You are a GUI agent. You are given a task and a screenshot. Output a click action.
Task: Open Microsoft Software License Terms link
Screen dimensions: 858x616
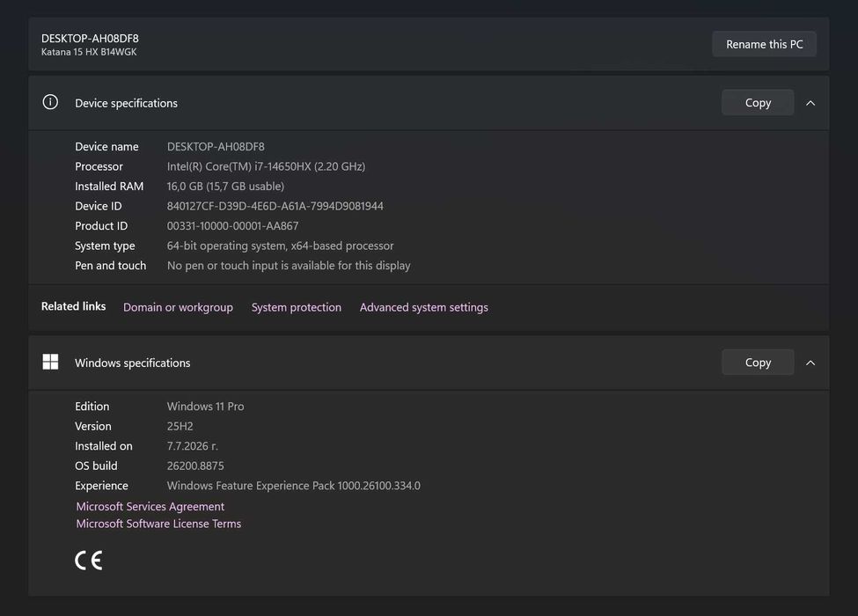(x=158, y=524)
